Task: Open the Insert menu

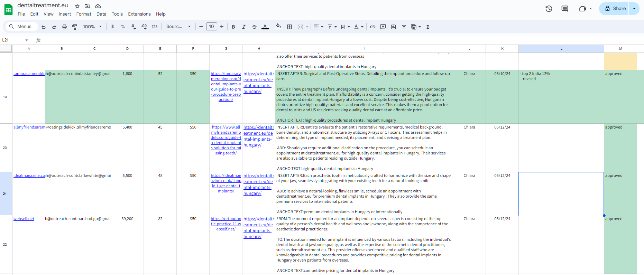Action: tap(65, 14)
